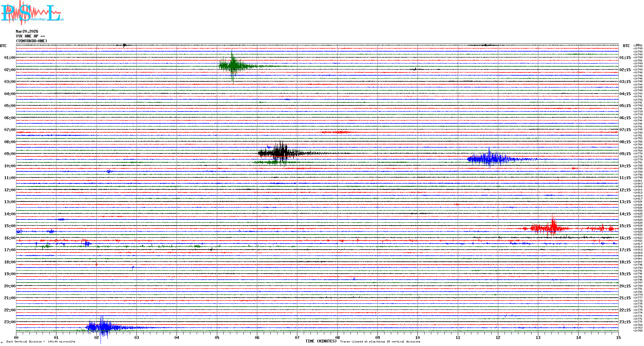Click minute marker 12 on bottom axis
The width and height of the screenshot is (644, 346).
tap(498, 337)
